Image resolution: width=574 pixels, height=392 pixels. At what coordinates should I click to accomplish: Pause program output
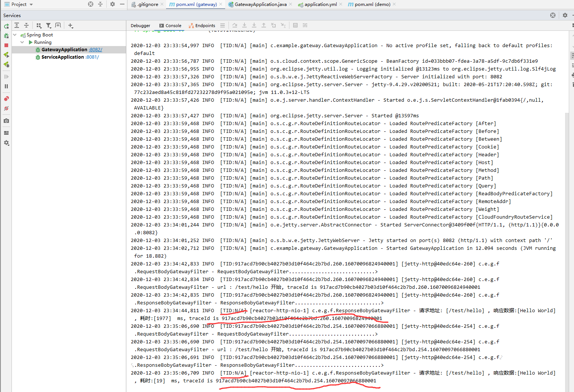click(6, 86)
